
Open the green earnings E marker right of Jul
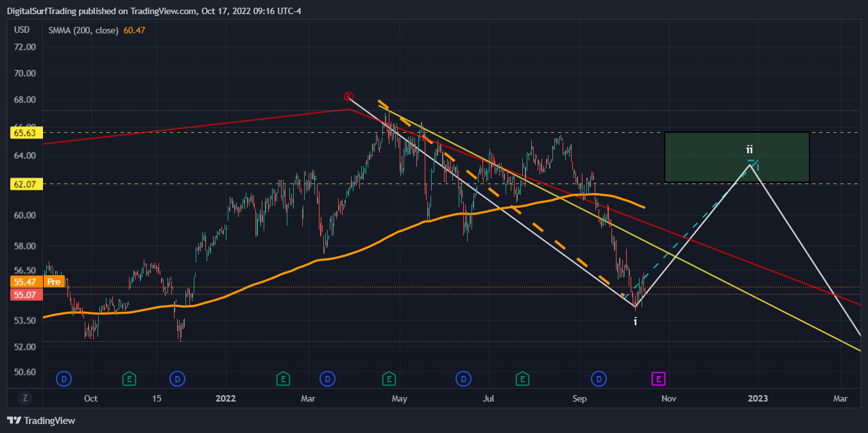coord(523,379)
